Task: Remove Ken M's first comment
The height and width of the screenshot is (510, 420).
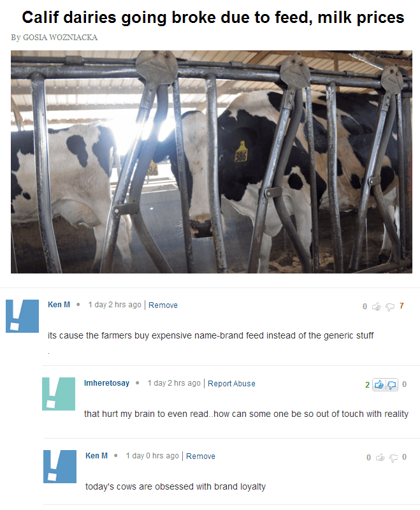Action: point(163,305)
